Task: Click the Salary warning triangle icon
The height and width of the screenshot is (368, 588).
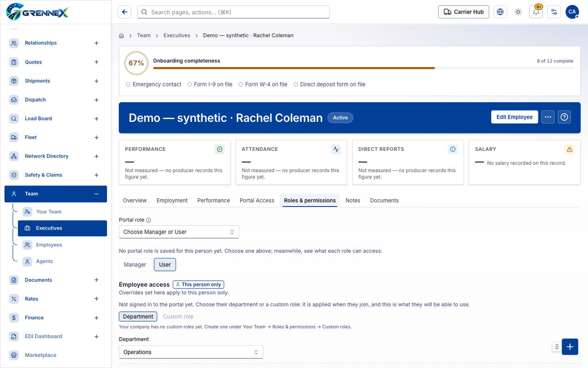Action: tap(570, 149)
